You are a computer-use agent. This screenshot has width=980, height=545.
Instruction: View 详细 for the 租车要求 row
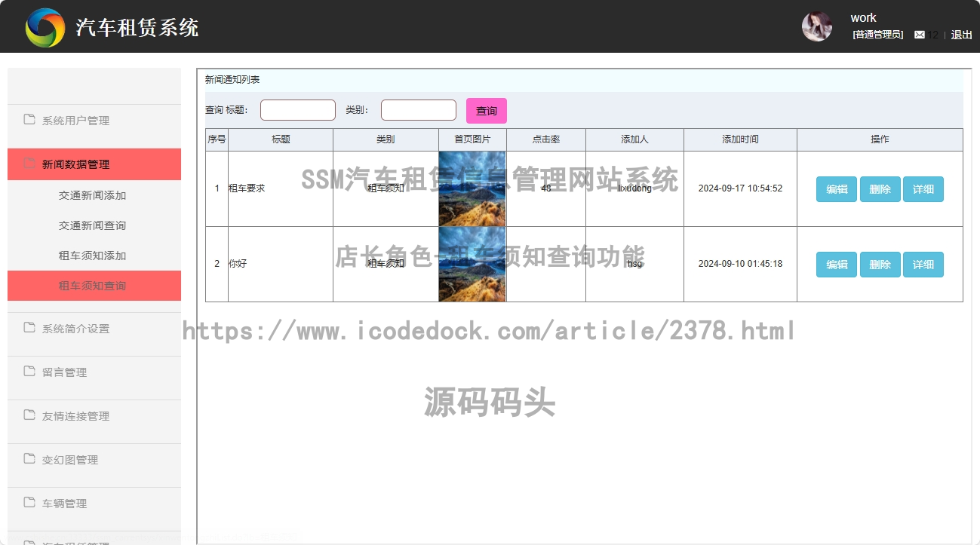(923, 189)
